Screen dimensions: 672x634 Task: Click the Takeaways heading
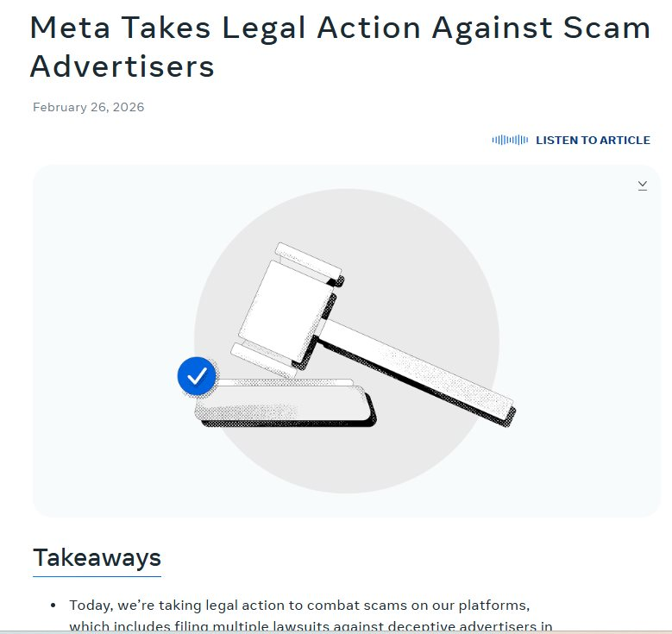pyautogui.click(x=97, y=557)
